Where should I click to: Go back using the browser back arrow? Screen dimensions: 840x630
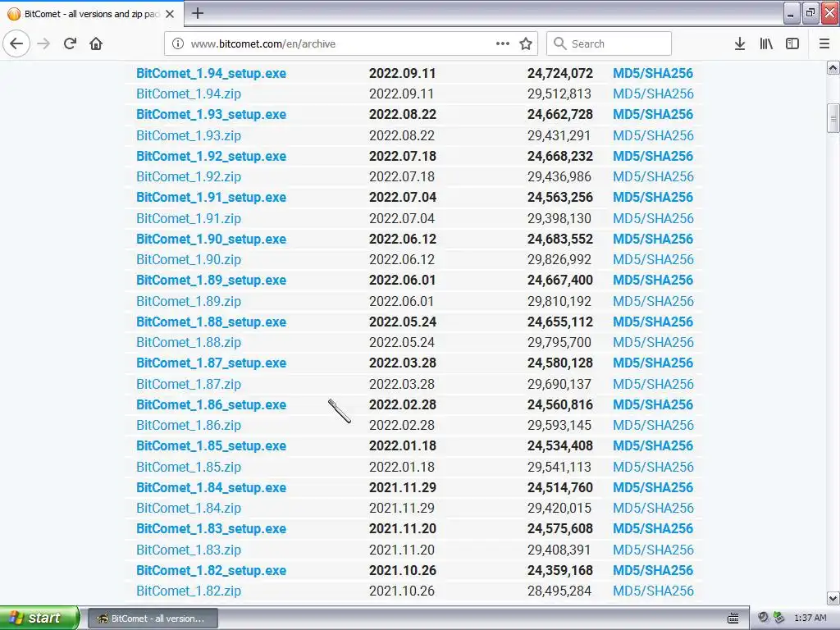[16, 43]
